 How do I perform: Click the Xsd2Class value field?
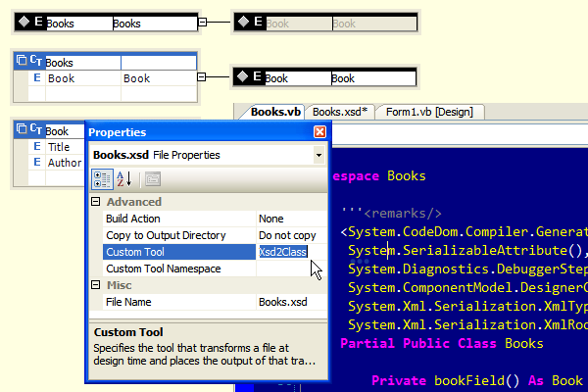coord(292,252)
